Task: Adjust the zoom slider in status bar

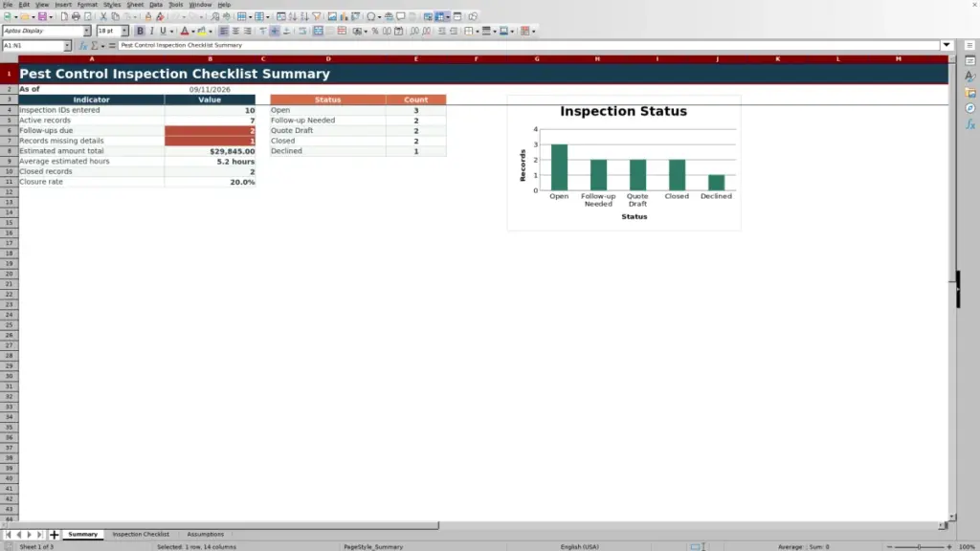Action: tap(920, 546)
